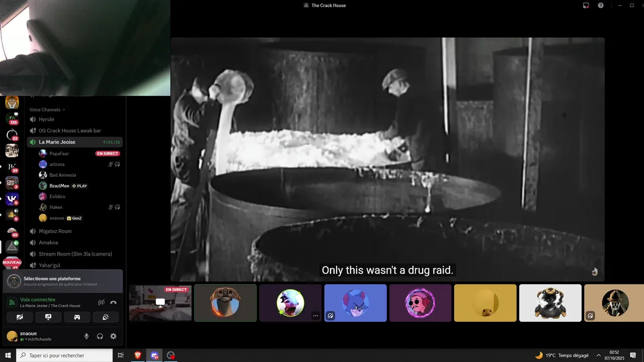Collapse the Voice Channels category
Viewport: 644px width, 362px height.
click(x=47, y=110)
